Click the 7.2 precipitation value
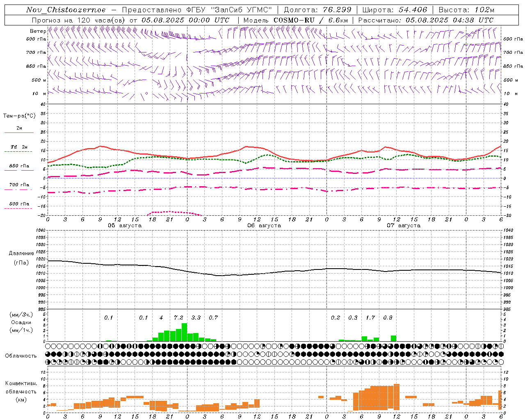Image resolution: width=525 pixels, height=420 pixels. [x=178, y=317]
